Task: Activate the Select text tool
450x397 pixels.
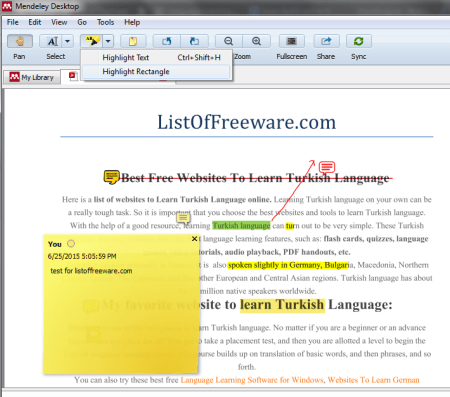Action: point(52,41)
